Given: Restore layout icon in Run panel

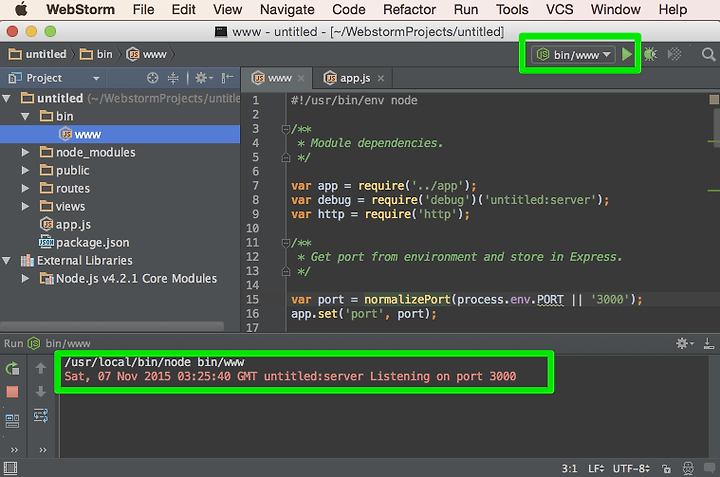Looking at the screenshot, I should click(12, 421).
